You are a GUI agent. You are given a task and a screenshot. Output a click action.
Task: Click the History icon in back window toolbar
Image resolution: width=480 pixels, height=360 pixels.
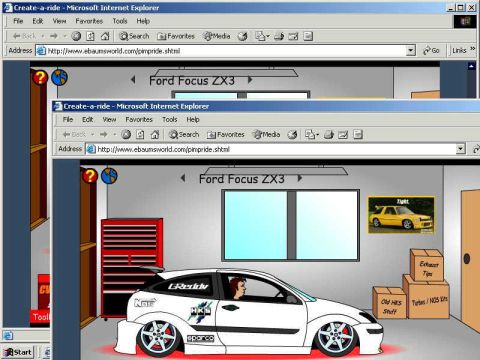242,36
